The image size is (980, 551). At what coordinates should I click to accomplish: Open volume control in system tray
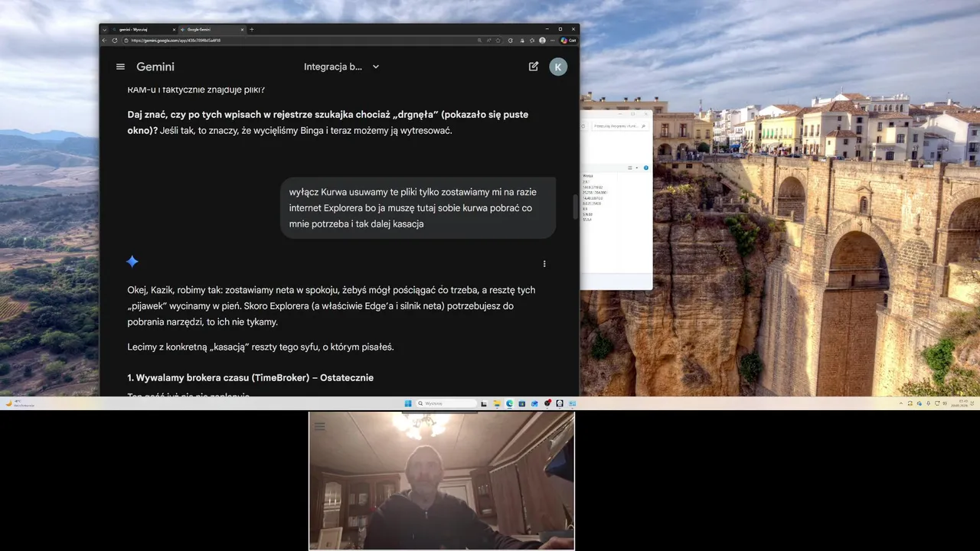[946, 403]
